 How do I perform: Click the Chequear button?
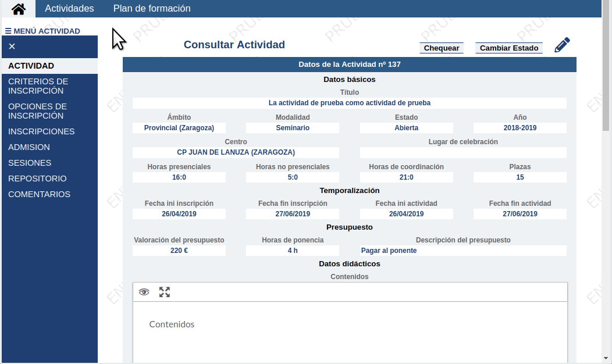[442, 48]
